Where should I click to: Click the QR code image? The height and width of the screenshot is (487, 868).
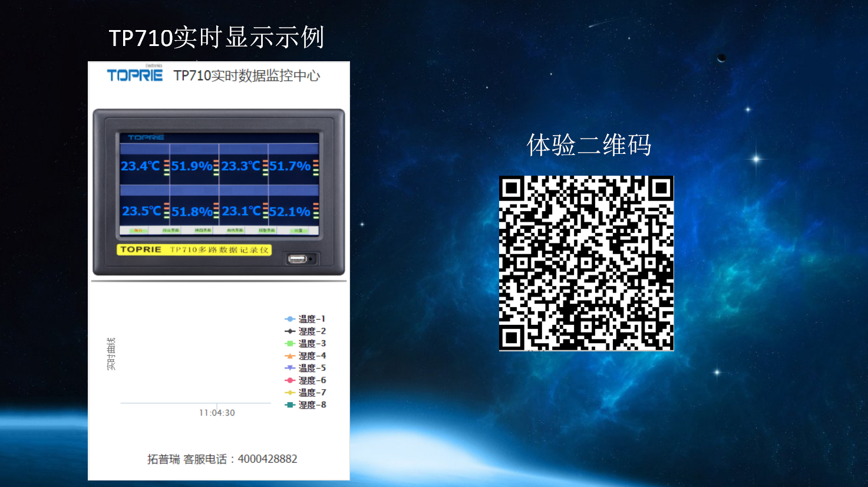586,263
